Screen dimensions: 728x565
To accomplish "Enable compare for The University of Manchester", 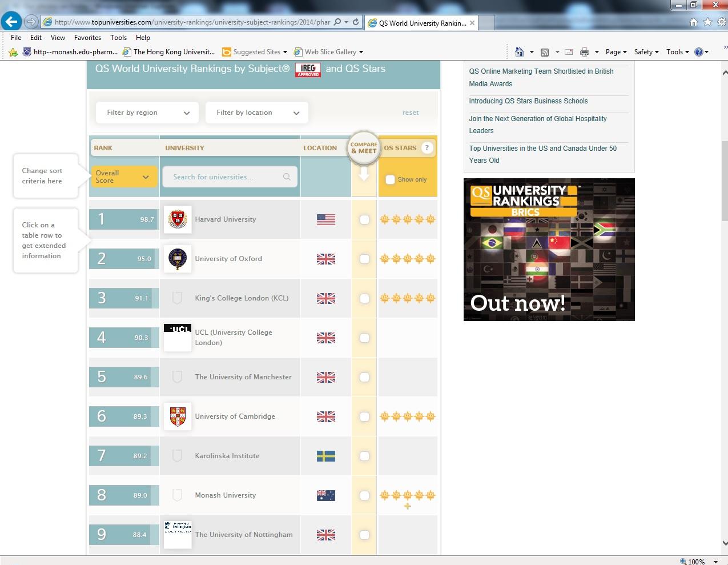I will point(364,377).
